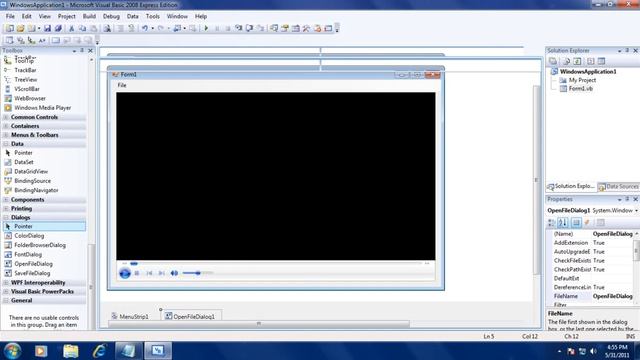The height and width of the screenshot is (360, 640).
Task: Select the WebBrowser toolbox control
Action: pyautogui.click(x=30, y=98)
